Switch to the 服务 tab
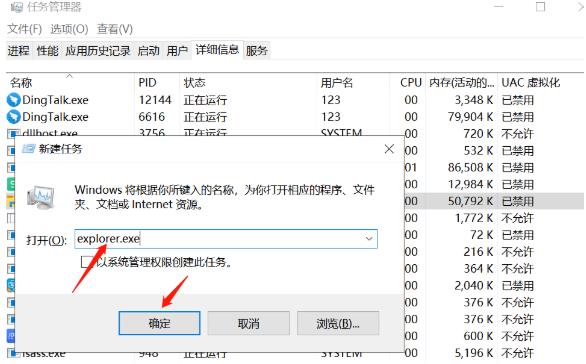Viewport: 586px width, 364px height. pos(257,50)
